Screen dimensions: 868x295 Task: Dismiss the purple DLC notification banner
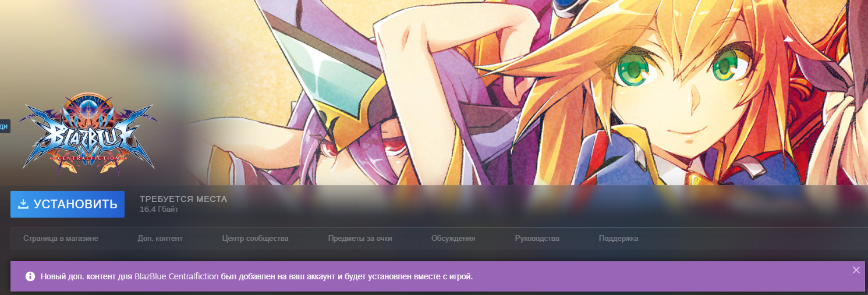856,270
